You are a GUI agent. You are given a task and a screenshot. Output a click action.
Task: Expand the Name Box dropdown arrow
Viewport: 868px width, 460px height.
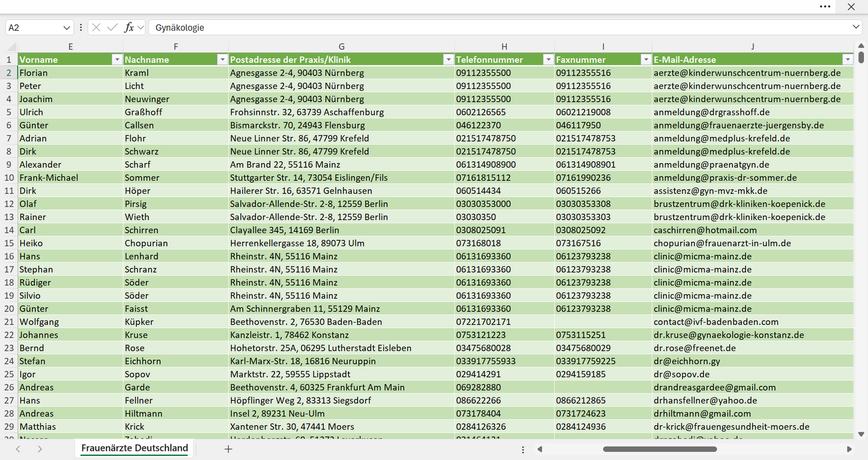pos(67,28)
